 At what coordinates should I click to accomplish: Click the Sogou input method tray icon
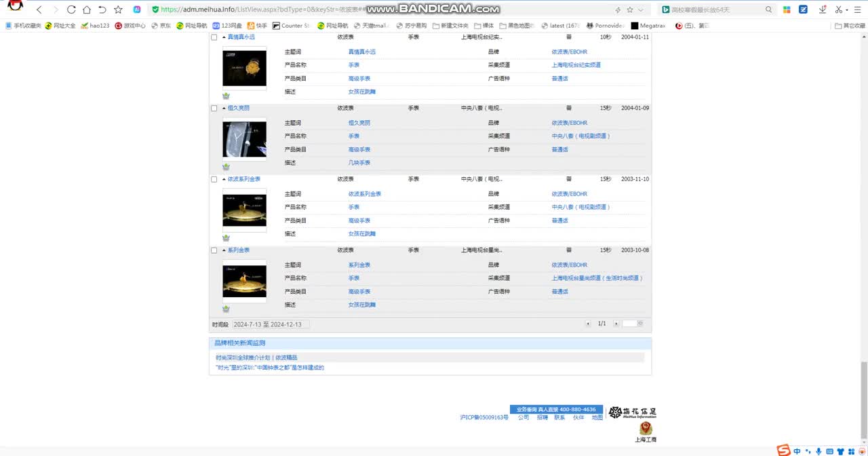click(x=783, y=451)
